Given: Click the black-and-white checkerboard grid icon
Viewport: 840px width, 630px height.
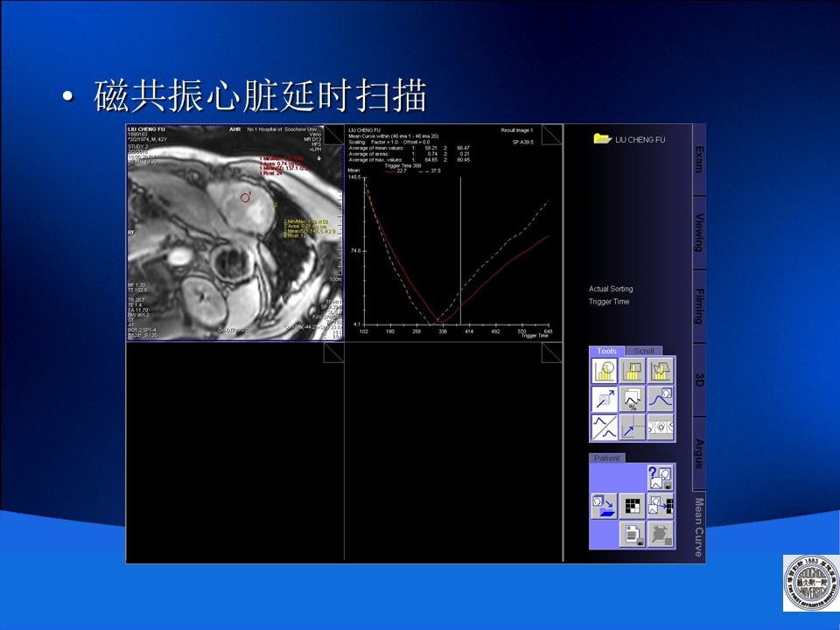Looking at the screenshot, I should 632,507.
